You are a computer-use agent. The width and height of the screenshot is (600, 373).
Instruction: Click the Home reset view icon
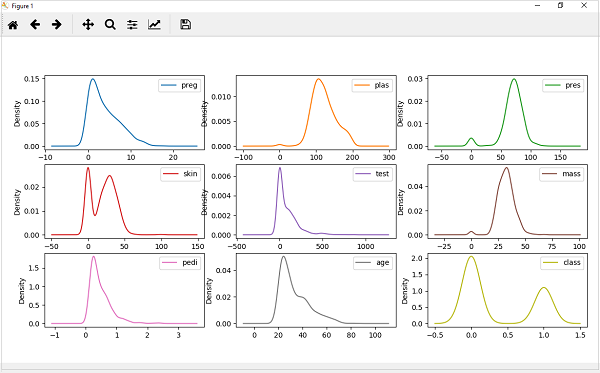coord(13,25)
